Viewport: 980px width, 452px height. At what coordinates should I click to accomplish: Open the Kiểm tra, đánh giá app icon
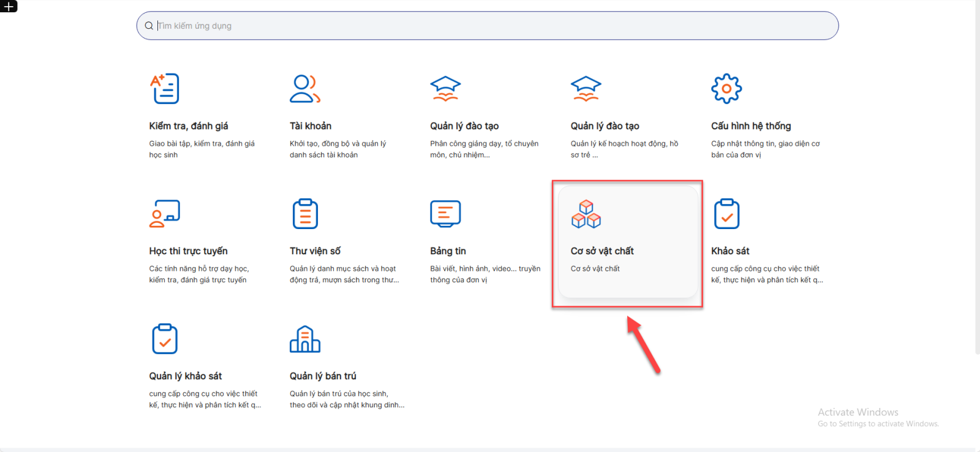pos(165,89)
